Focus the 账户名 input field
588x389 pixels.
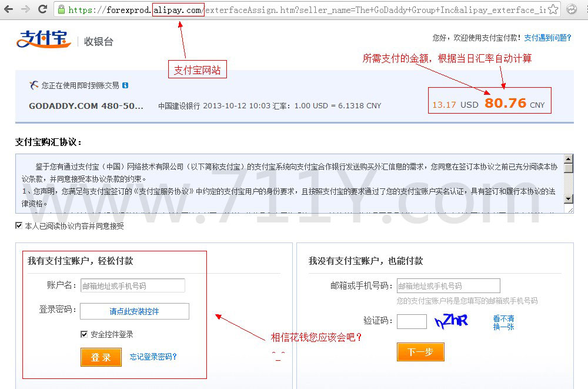[x=132, y=285]
